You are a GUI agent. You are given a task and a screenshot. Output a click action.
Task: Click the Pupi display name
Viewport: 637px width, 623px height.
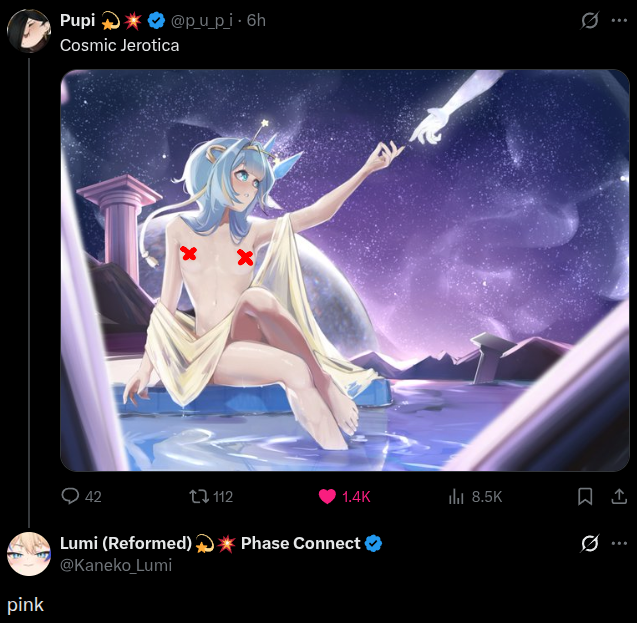(x=78, y=20)
